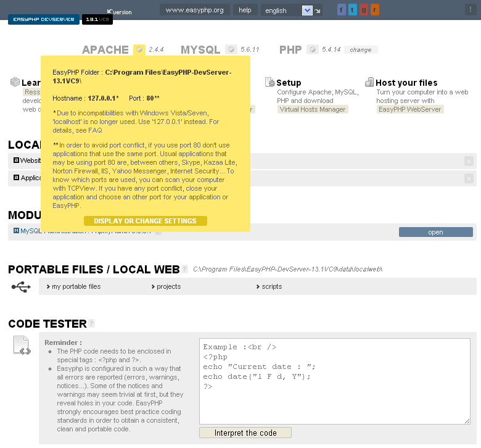This screenshot has width=481, height=448.
Task: Click the MySQL module M icon
Action: coord(16,230)
